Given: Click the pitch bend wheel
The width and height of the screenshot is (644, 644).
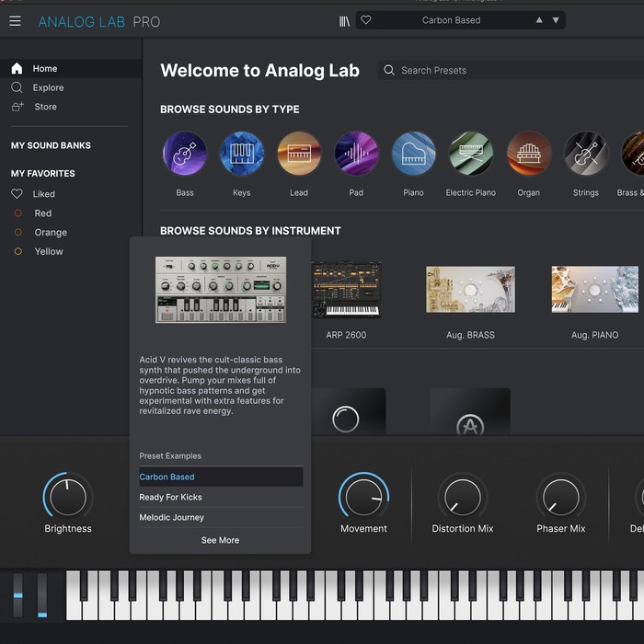Looking at the screenshot, I should pos(18,594).
